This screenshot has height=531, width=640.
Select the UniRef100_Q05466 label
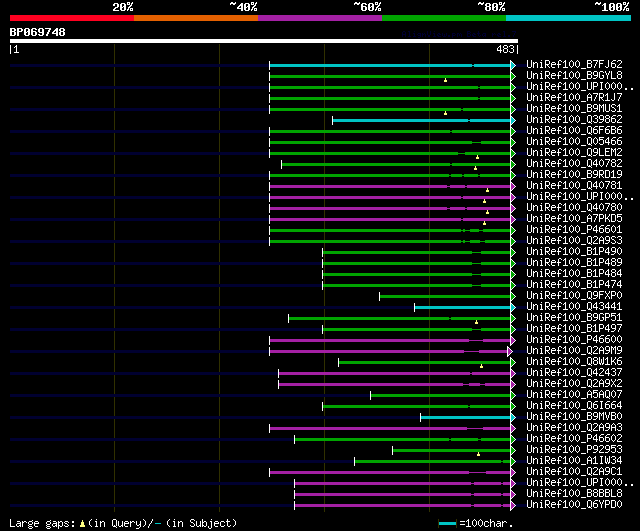coord(574,142)
